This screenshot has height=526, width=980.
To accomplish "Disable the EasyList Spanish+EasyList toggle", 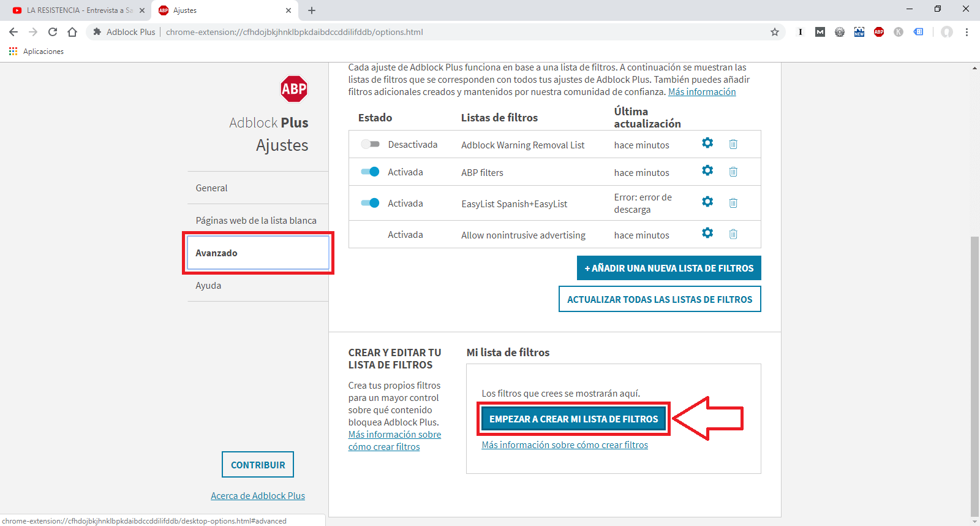I will point(370,203).
